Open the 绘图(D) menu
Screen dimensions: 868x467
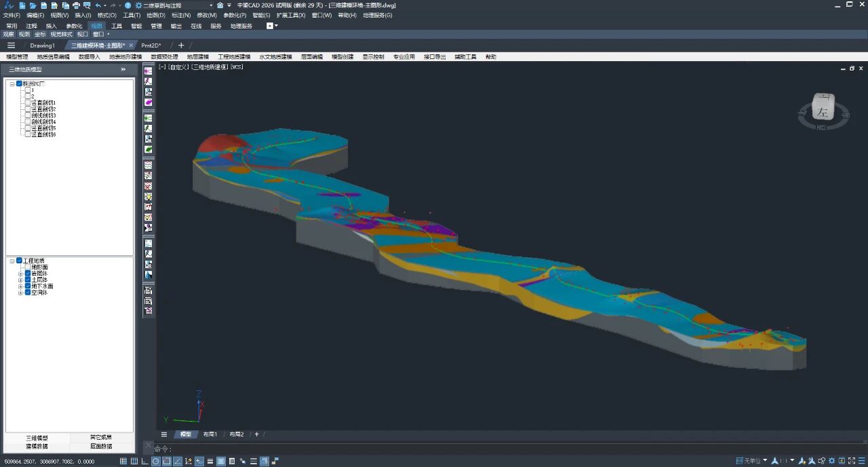[x=156, y=15]
